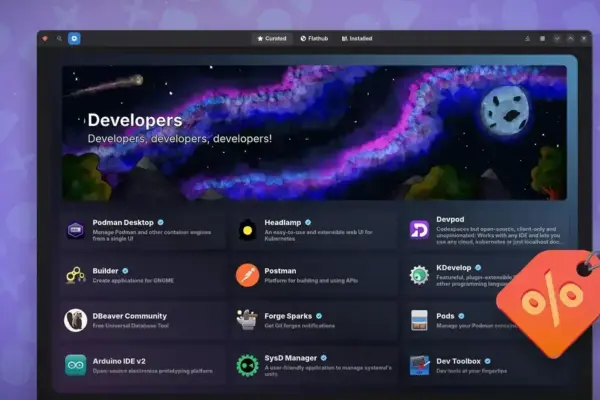Select the Headlamp app title
600x400 pixels.
click(283, 222)
